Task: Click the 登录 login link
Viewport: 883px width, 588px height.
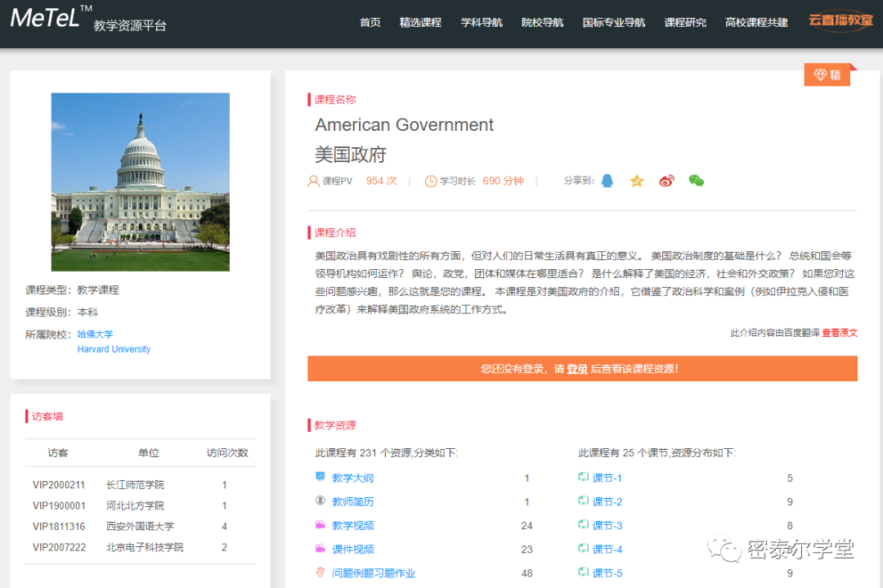Action: (576, 369)
